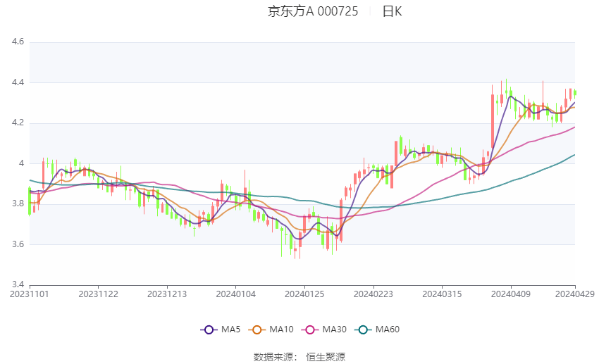Screen dimensions: 599x364
Task: Click the 20231213 date axis label
Action: pos(167,294)
